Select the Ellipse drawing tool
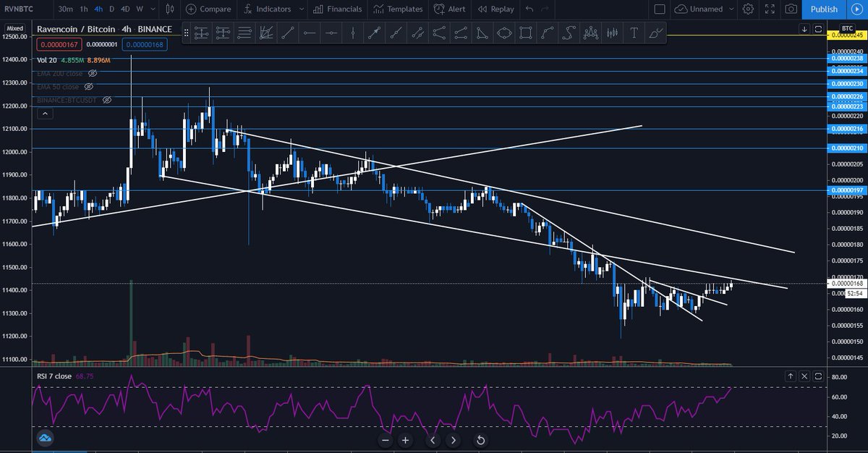This screenshot has height=453, width=868. (505, 33)
